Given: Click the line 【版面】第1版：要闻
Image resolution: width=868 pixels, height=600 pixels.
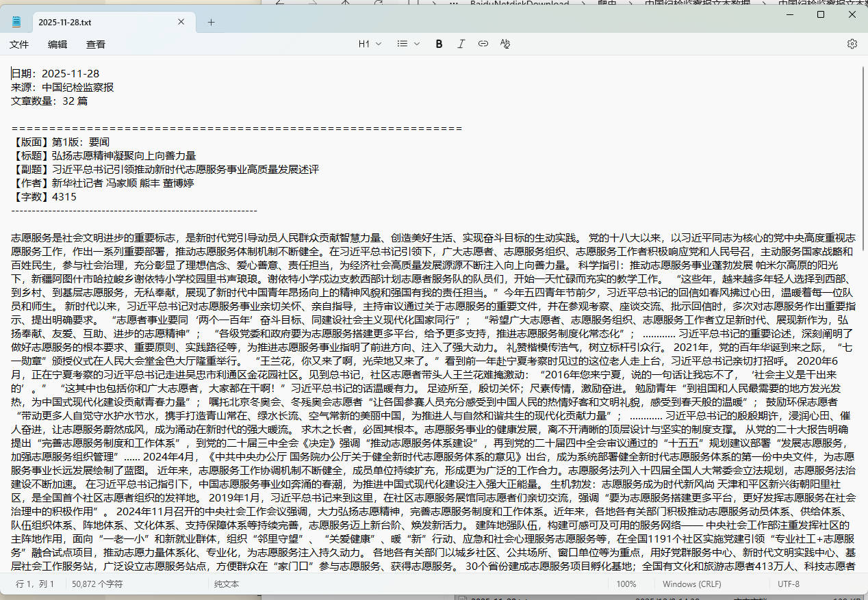Looking at the screenshot, I should coord(60,142).
